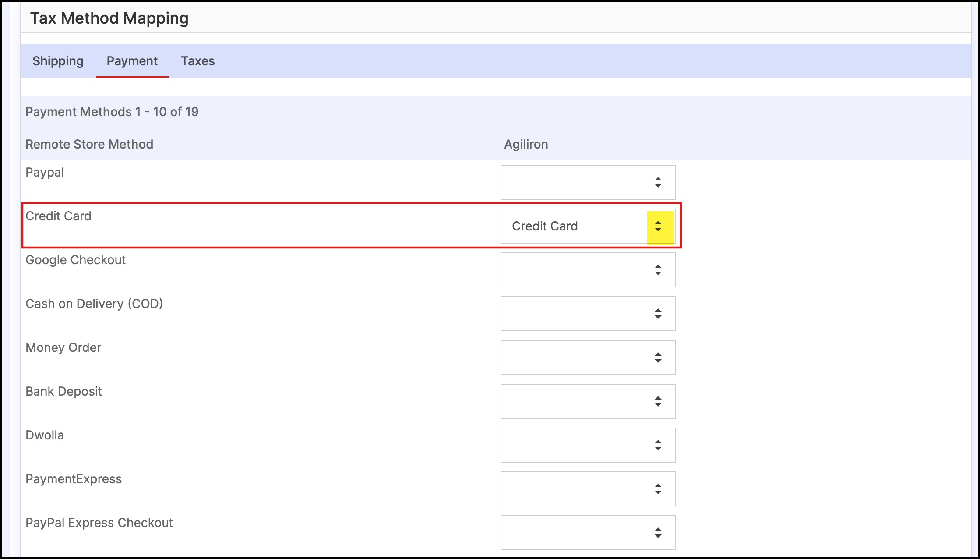Viewport: 980px width, 559px height.
Task: Open the Taxes tab
Action: click(x=198, y=61)
